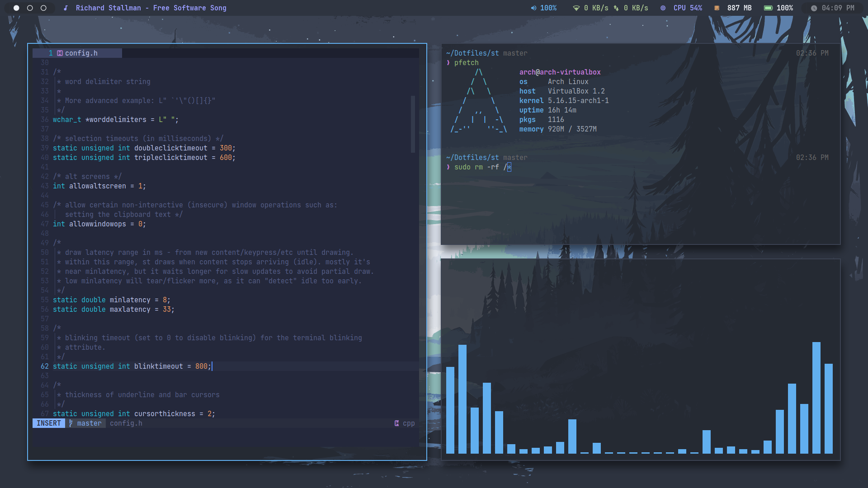
Task: Click the Free Software Song title in menu bar
Action: [x=149, y=8]
